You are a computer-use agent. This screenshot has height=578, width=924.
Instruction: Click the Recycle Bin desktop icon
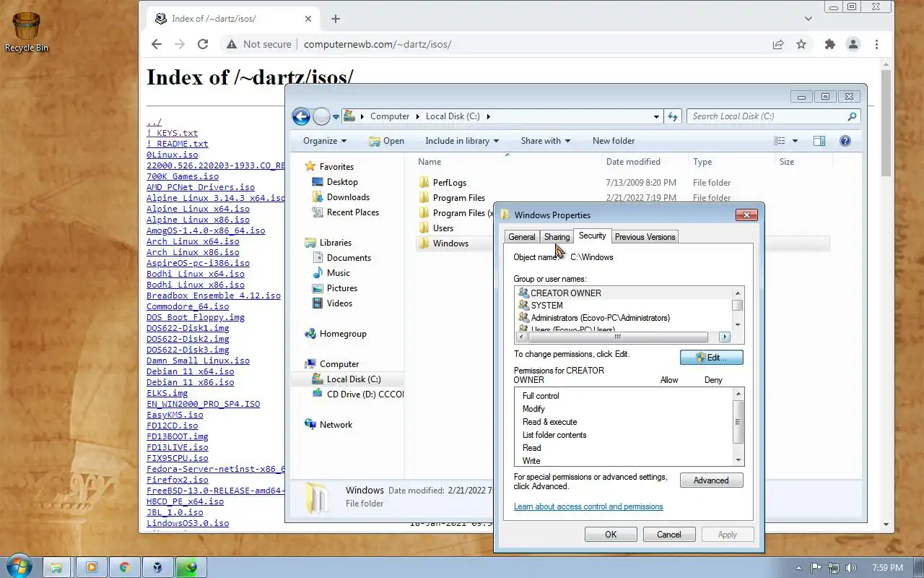(x=27, y=33)
